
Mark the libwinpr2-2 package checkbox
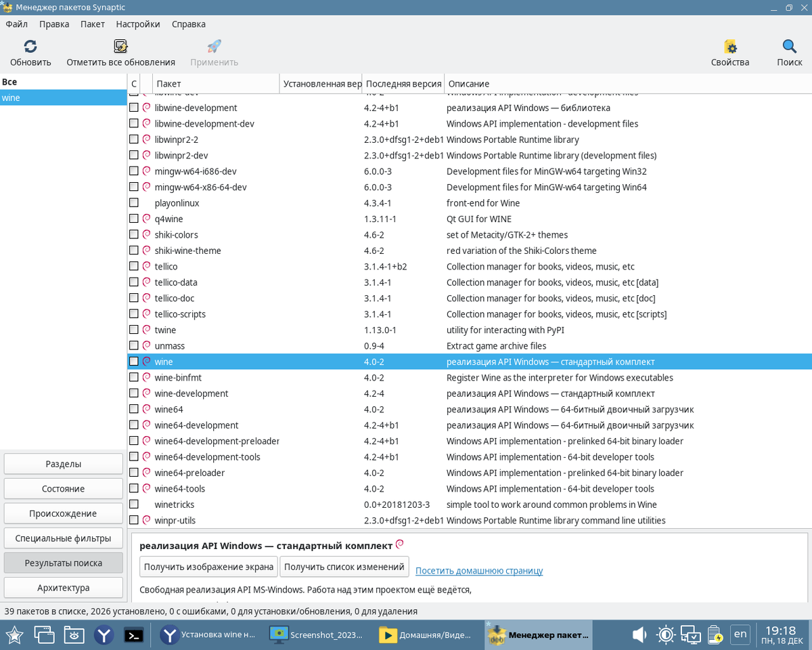pos(134,139)
